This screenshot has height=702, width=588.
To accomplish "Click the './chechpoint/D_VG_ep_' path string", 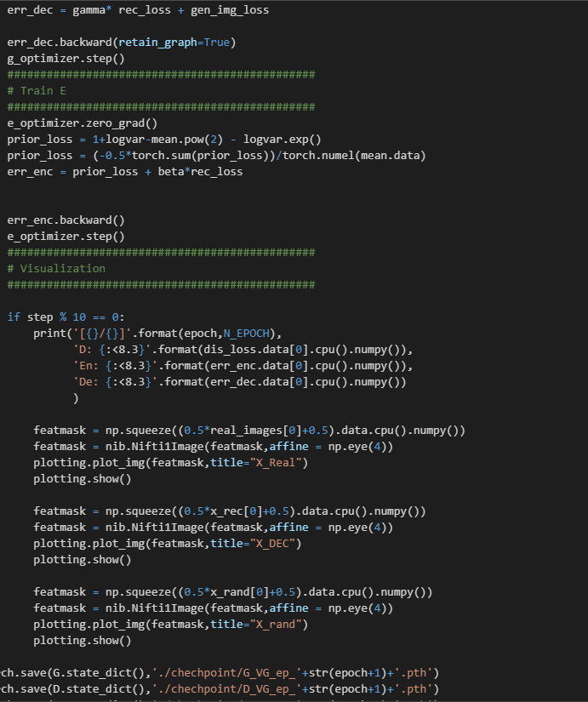I will (x=206, y=688).
